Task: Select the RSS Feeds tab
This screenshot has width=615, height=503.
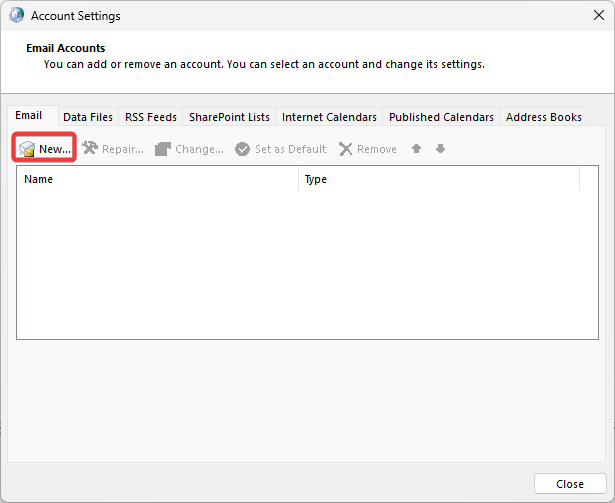Action: pos(151,117)
